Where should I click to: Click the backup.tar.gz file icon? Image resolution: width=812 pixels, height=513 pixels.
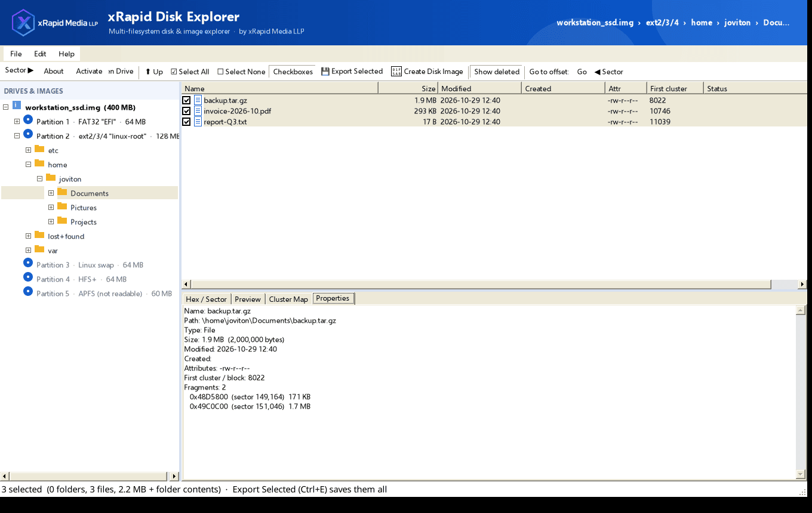[x=198, y=100]
